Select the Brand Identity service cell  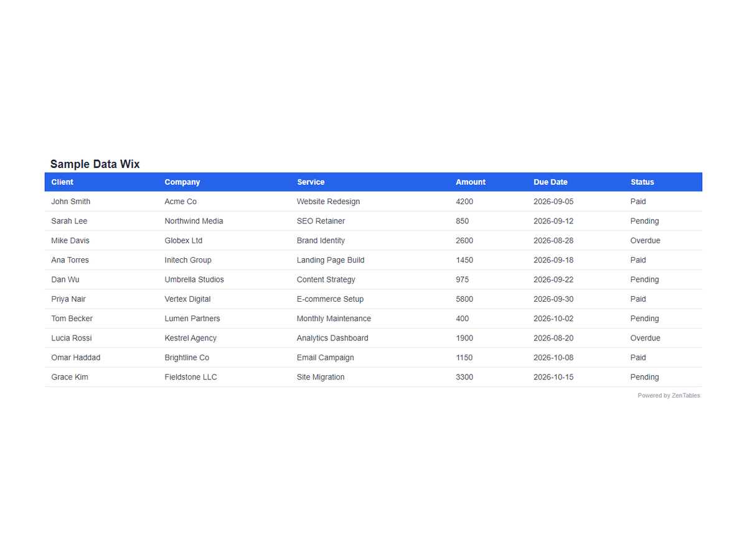321,241
